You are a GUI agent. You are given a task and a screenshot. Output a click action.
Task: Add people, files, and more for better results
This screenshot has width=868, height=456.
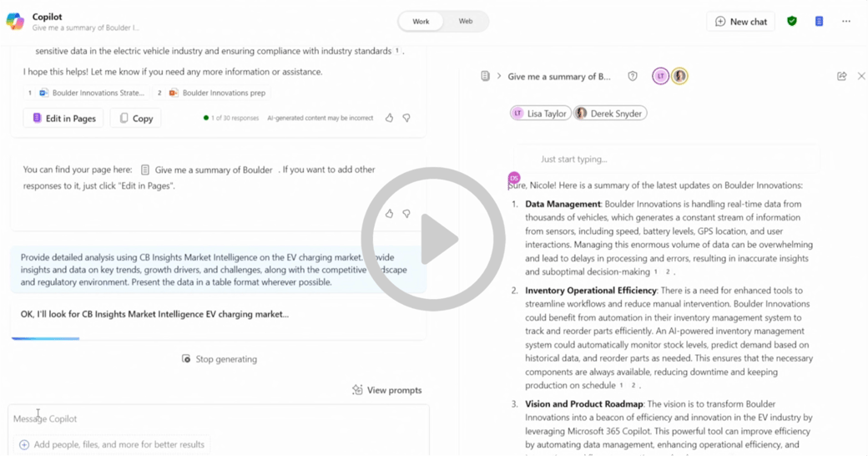click(x=112, y=444)
